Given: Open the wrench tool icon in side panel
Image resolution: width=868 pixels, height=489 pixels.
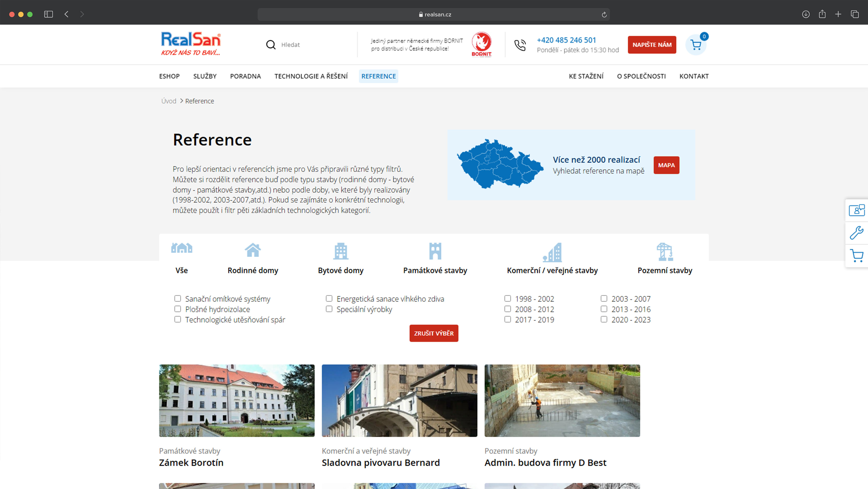Looking at the screenshot, I should (856, 233).
